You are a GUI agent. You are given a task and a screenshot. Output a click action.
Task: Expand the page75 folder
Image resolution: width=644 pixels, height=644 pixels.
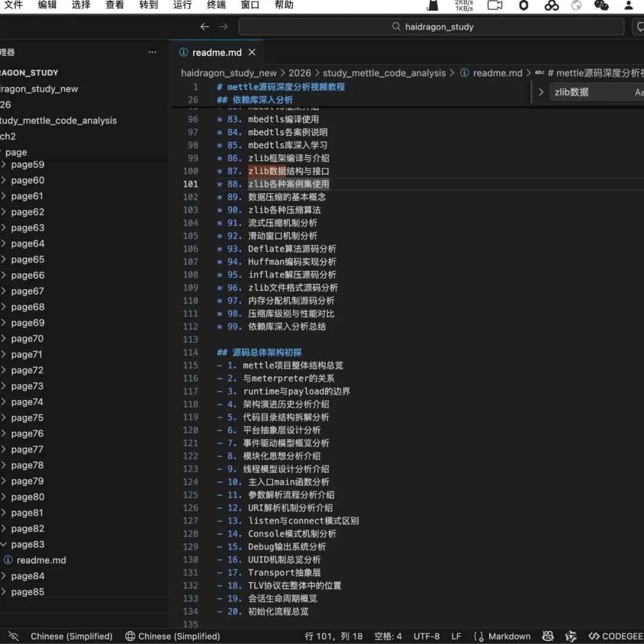click(27, 417)
